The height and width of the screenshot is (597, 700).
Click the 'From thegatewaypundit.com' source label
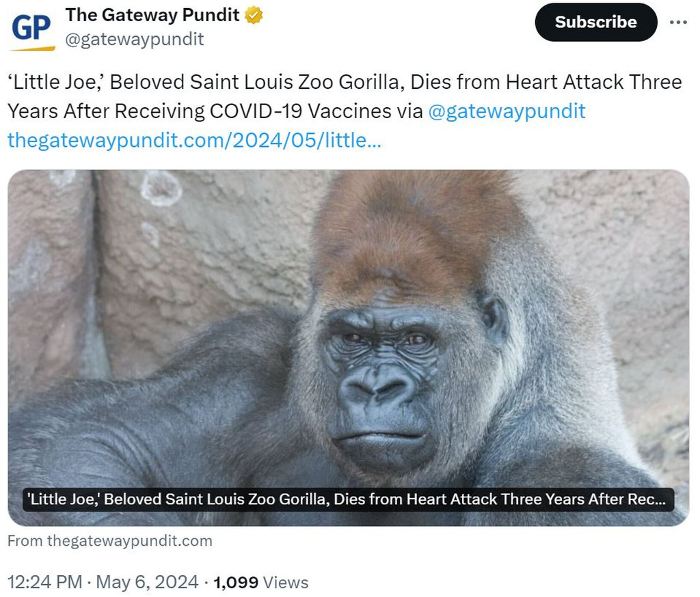click(x=110, y=541)
